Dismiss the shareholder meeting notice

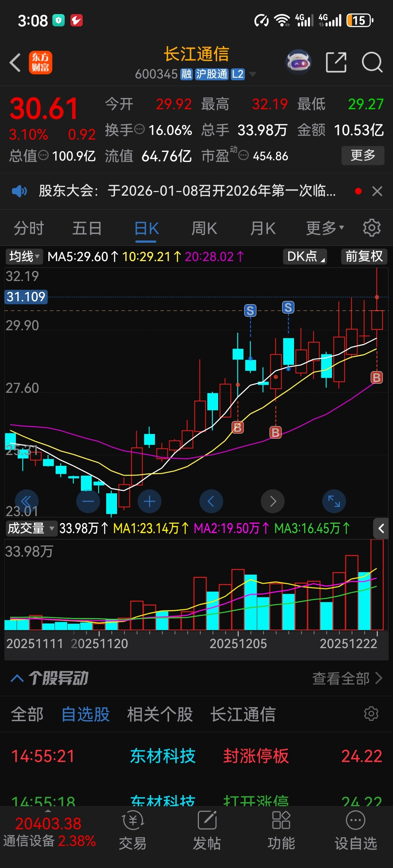click(x=377, y=191)
